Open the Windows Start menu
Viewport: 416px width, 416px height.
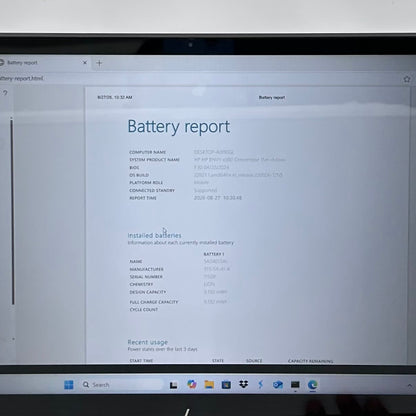pyautogui.click(x=69, y=385)
